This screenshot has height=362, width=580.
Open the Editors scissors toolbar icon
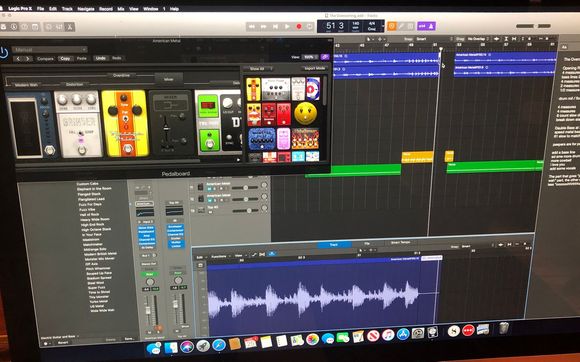pos(70,27)
